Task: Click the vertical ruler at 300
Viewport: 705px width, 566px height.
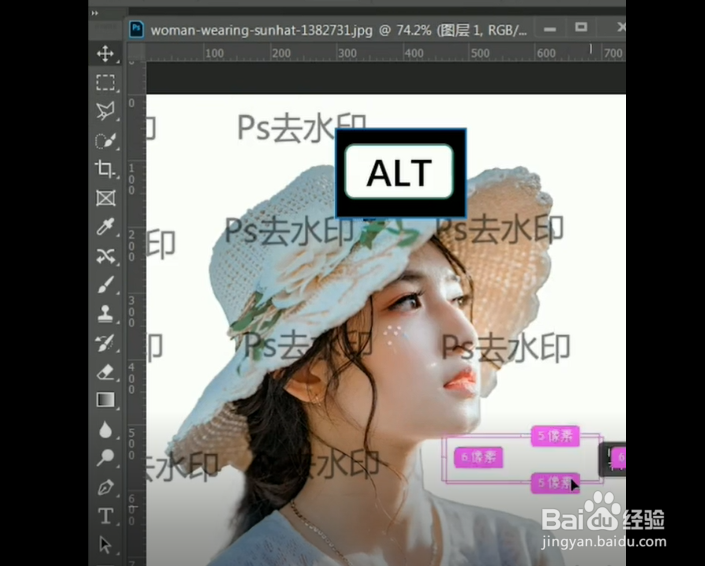Action: [x=131, y=312]
